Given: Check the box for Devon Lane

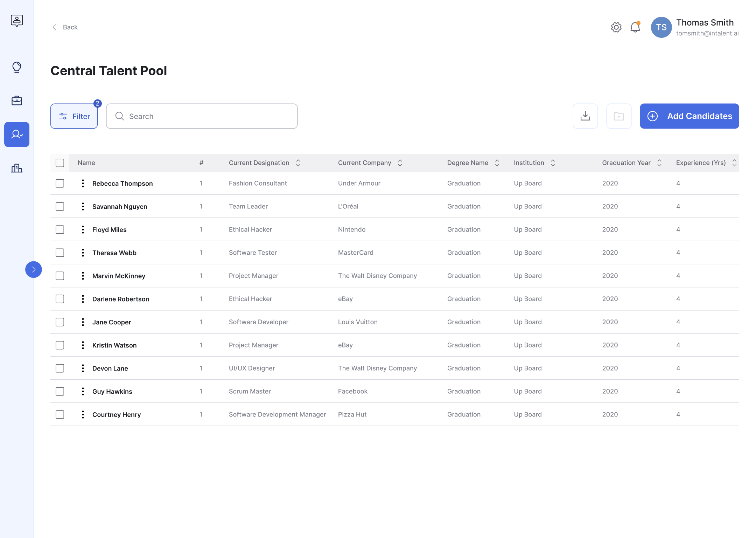Looking at the screenshot, I should pyautogui.click(x=60, y=368).
